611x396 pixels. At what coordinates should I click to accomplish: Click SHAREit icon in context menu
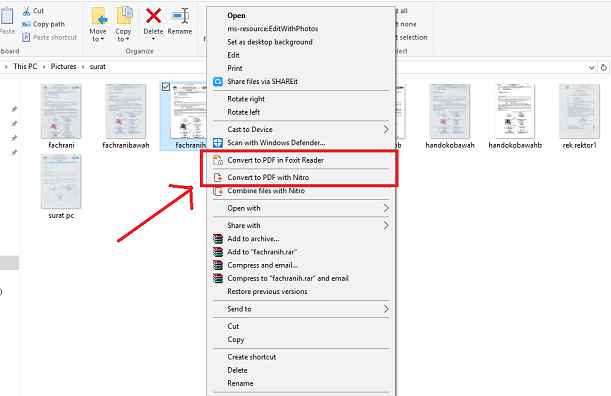[x=218, y=81]
